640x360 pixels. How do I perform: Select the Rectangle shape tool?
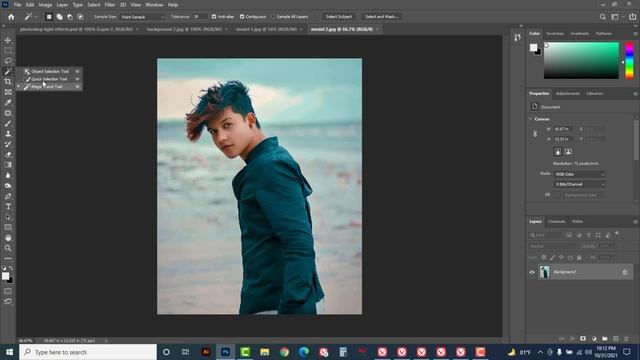click(x=8, y=227)
